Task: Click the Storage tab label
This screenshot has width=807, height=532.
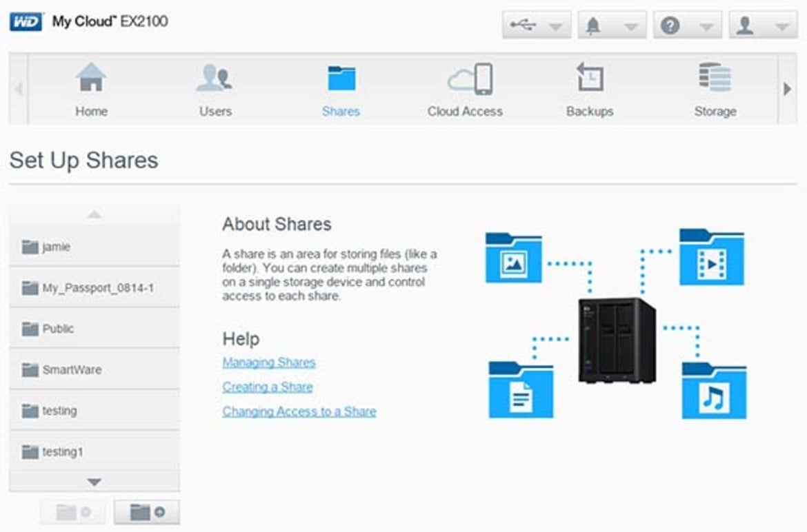Action: [x=715, y=111]
